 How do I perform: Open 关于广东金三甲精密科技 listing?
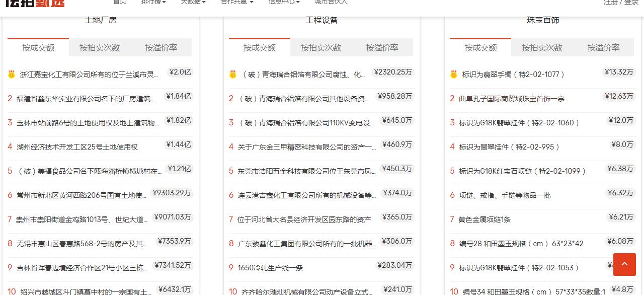[307, 147]
